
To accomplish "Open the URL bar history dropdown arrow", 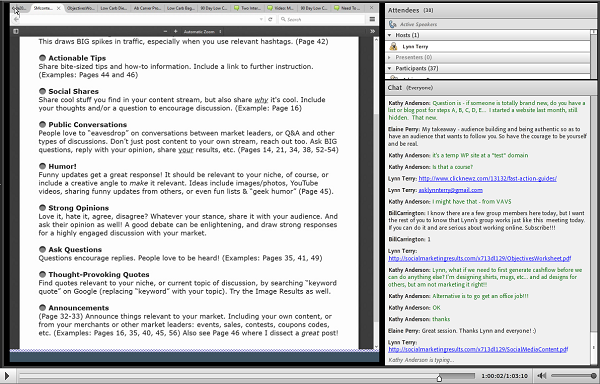I will click(261, 19).
